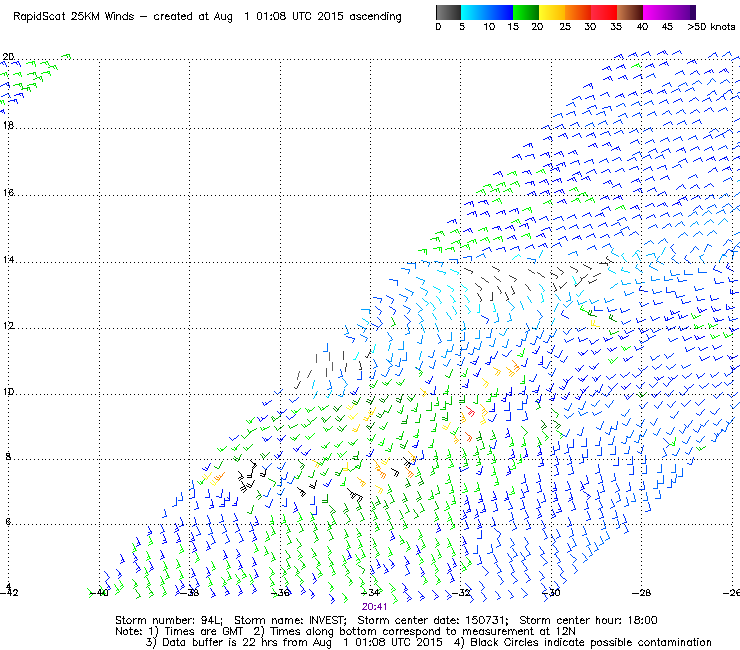Click the gray 0-5 knots color band
This screenshot has width=740, height=650.
pyautogui.click(x=448, y=12)
